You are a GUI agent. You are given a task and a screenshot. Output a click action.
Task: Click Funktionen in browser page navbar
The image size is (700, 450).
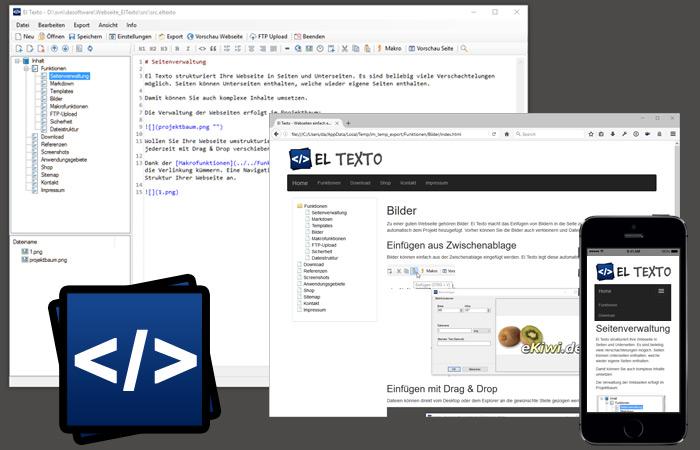point(329,183)
